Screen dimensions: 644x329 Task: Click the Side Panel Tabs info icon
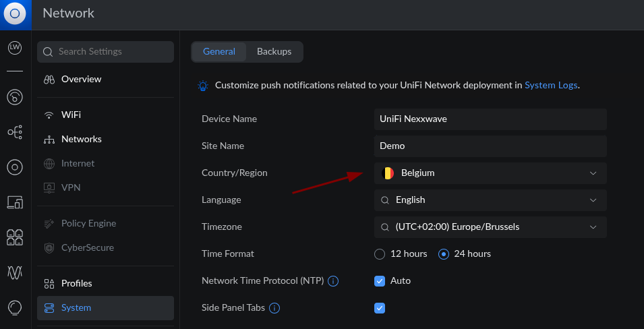click(274, 308)
